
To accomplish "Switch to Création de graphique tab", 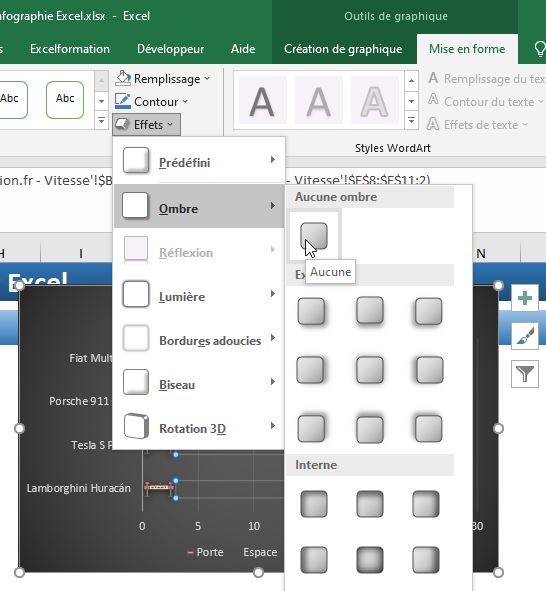I will coord(343,49).
